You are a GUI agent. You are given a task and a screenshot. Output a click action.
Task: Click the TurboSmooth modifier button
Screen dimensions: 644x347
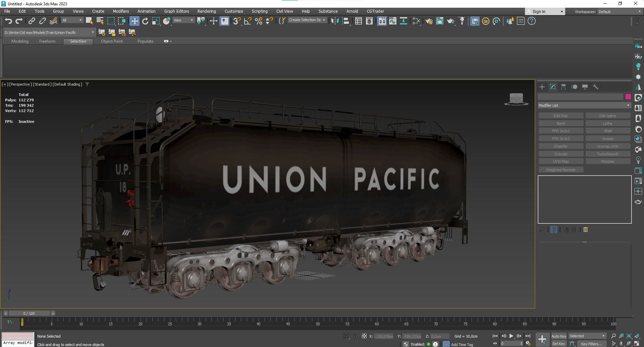(608, 154)
